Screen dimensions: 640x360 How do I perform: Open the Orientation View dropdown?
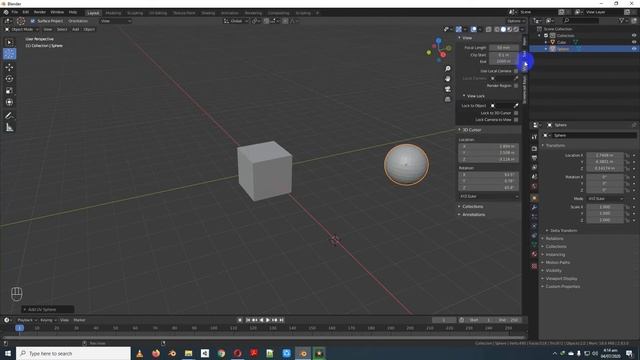click(116, 21)
